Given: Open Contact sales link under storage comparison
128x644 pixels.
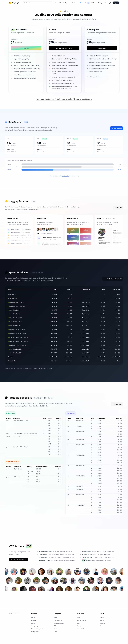Looking at the screenshot, I should click(x=65, y=176).
